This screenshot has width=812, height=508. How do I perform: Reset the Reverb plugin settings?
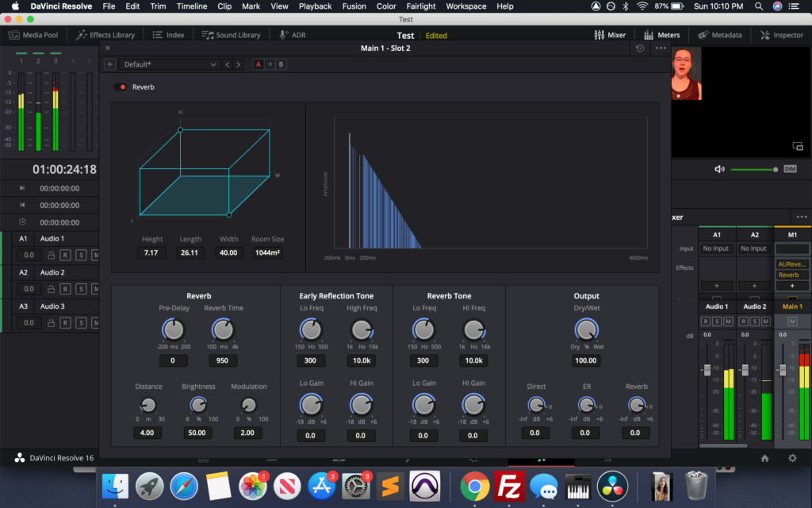(x=641, y=48)
